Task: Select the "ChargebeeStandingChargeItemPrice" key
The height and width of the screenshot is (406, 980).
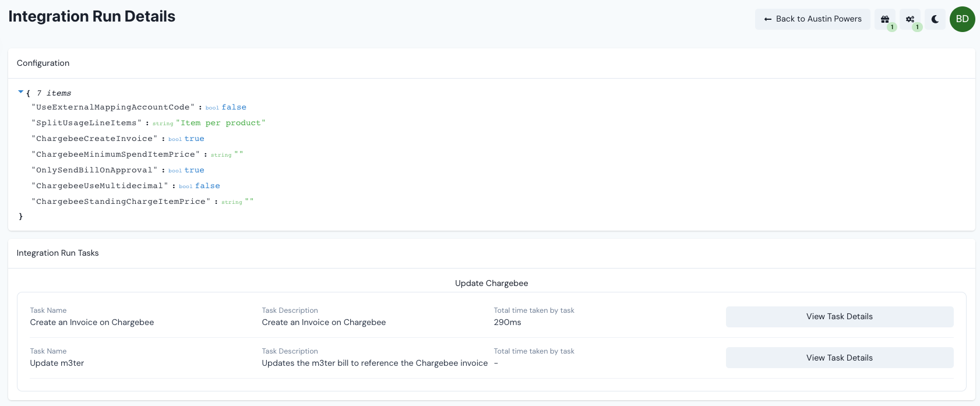Action: [x=121, y=202]
